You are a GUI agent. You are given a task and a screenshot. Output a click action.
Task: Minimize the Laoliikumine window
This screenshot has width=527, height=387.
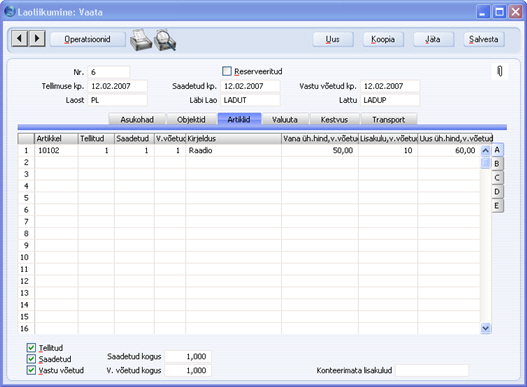(x=483, y=12)
